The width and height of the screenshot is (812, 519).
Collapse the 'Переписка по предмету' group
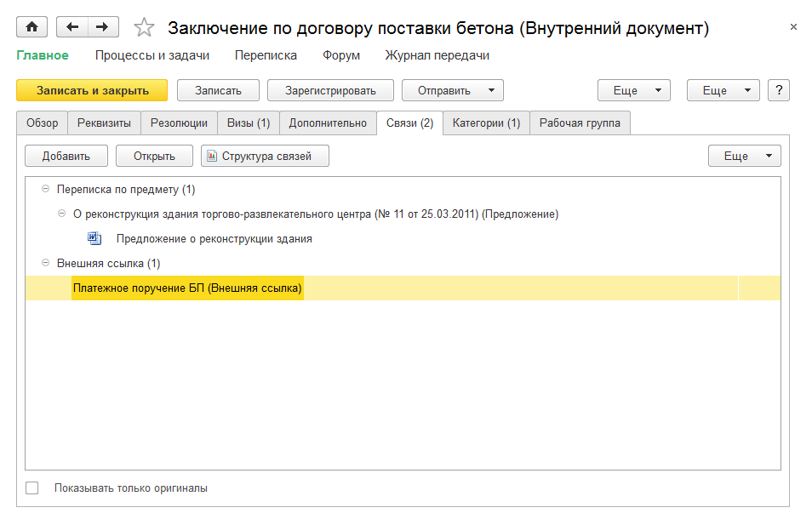click(x=44, y=190)
